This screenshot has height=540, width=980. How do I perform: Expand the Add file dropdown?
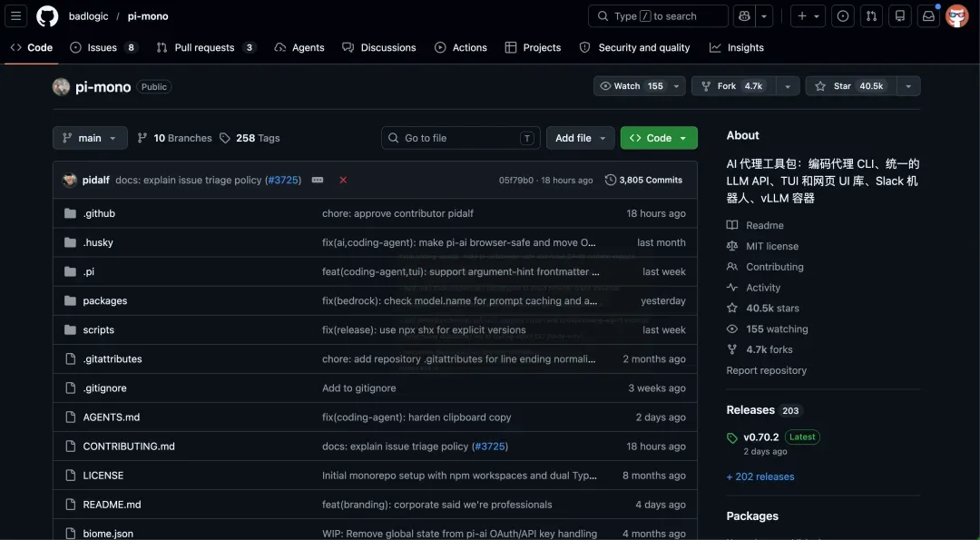click(x=580, y=138)
